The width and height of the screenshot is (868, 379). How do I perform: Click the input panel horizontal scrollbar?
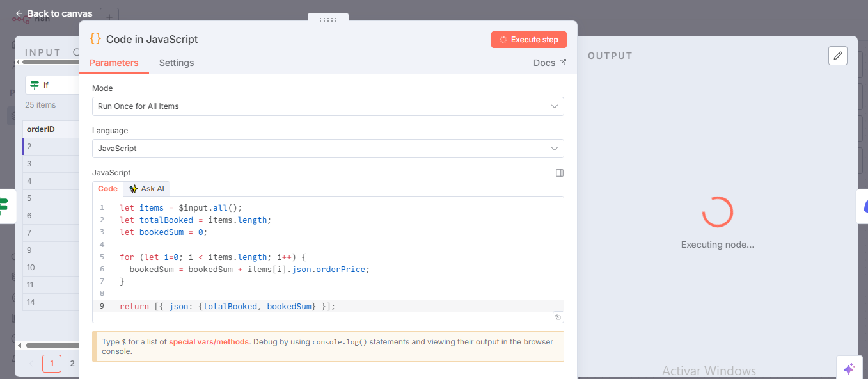click(x=48, y=346)
